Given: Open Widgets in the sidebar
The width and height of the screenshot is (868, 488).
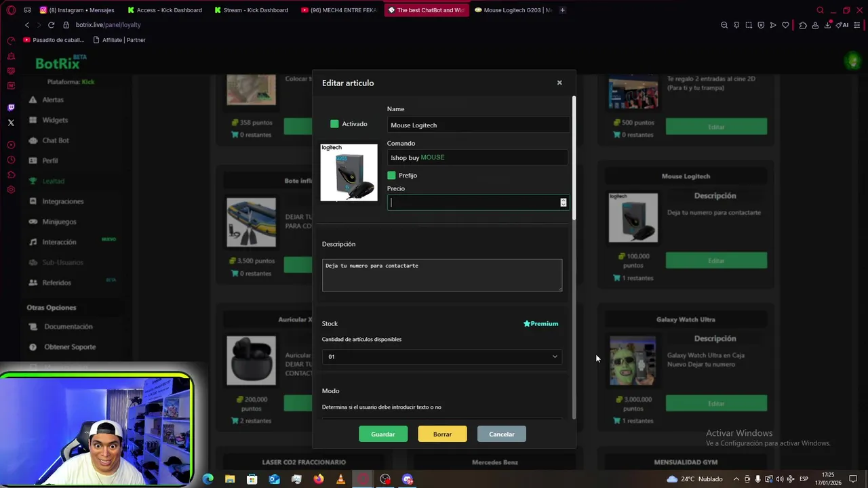Looking at the screenshot, I should click(x=55, y=120).
